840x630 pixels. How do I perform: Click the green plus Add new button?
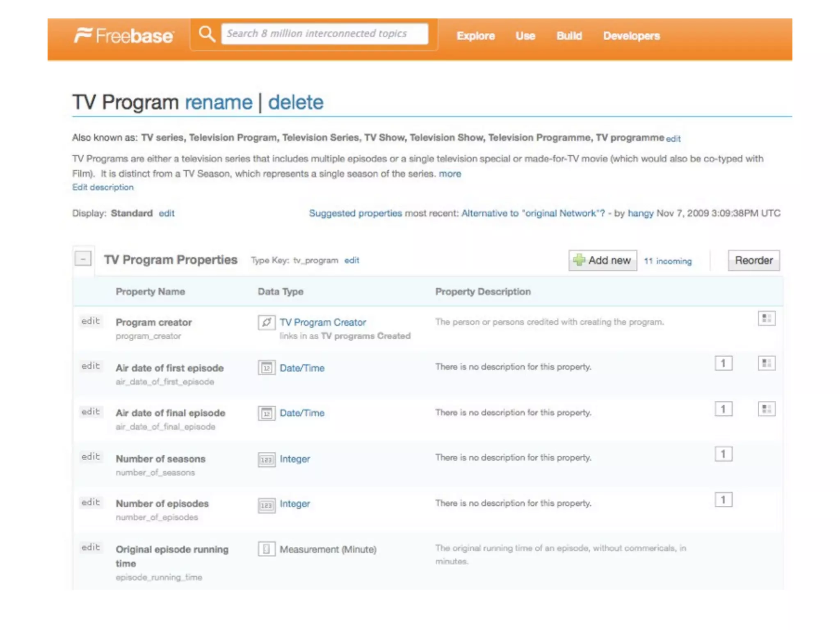[x=602, y=260]
